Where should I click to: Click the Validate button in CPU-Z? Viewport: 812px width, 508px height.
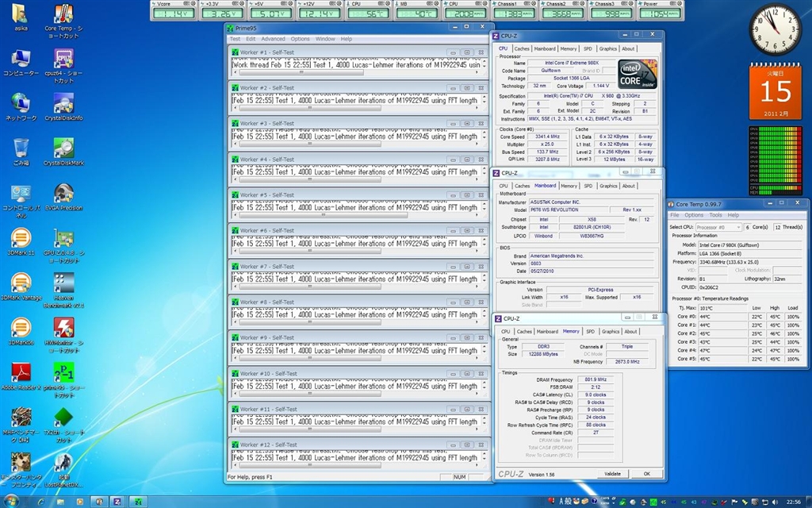612,474
